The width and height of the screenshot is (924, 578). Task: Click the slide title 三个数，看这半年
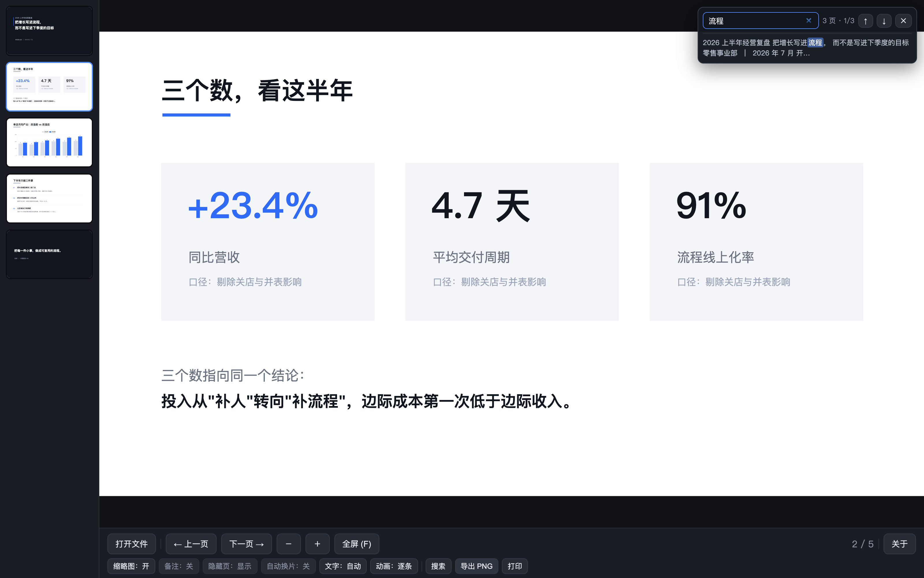pyautogui.click(x=257, y=90)
